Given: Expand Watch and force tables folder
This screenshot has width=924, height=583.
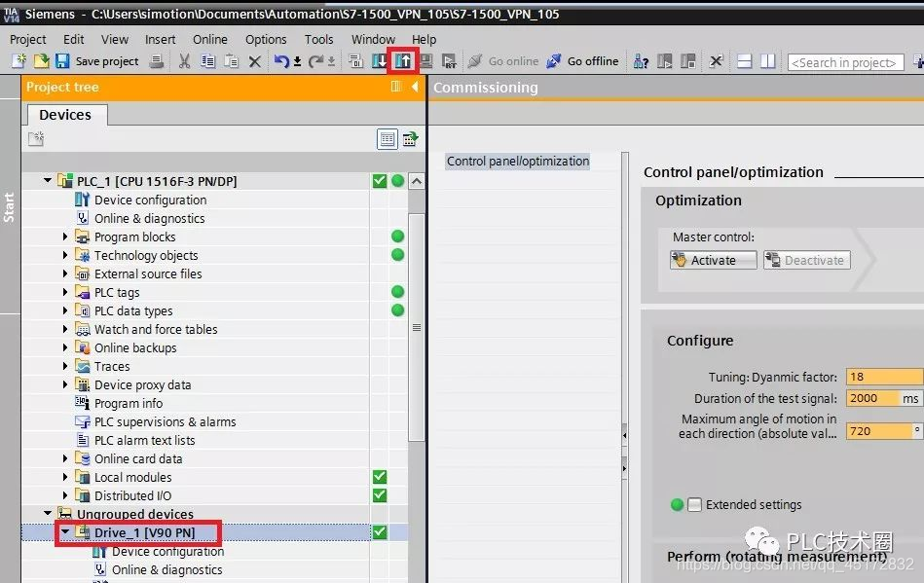Looking at the screenshot, I should click(65, 329).
